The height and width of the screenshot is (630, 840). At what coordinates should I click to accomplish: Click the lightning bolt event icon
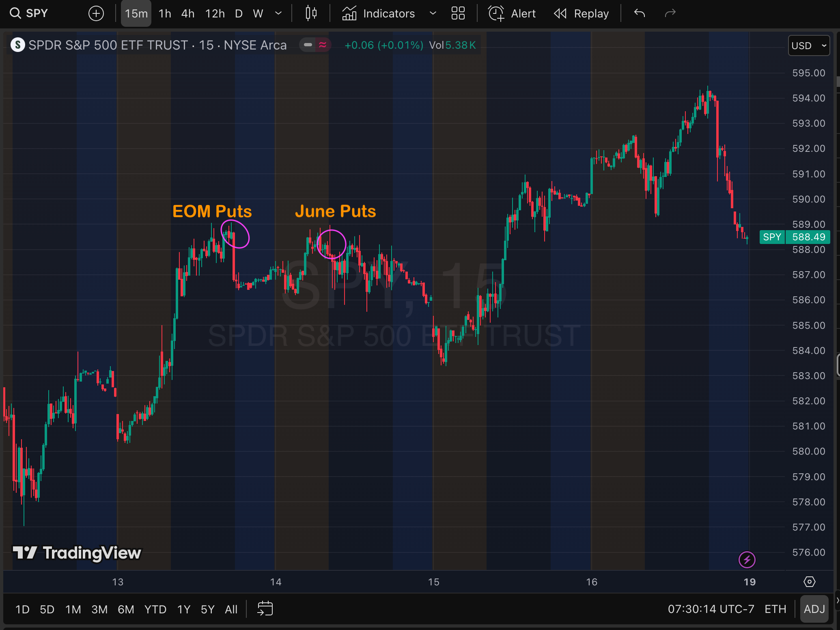click(x=747, y=560)
